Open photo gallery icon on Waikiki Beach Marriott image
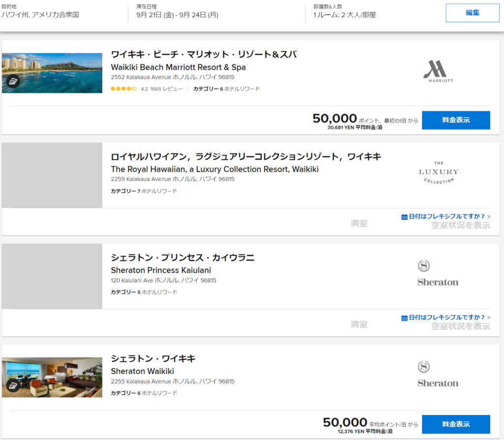 13,82
